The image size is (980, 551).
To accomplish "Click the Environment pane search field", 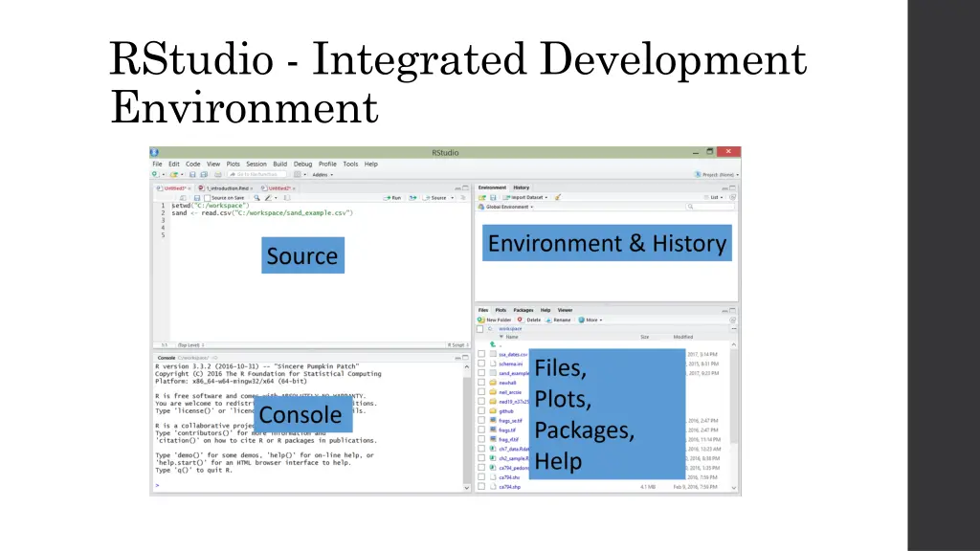I will (711, 207).
